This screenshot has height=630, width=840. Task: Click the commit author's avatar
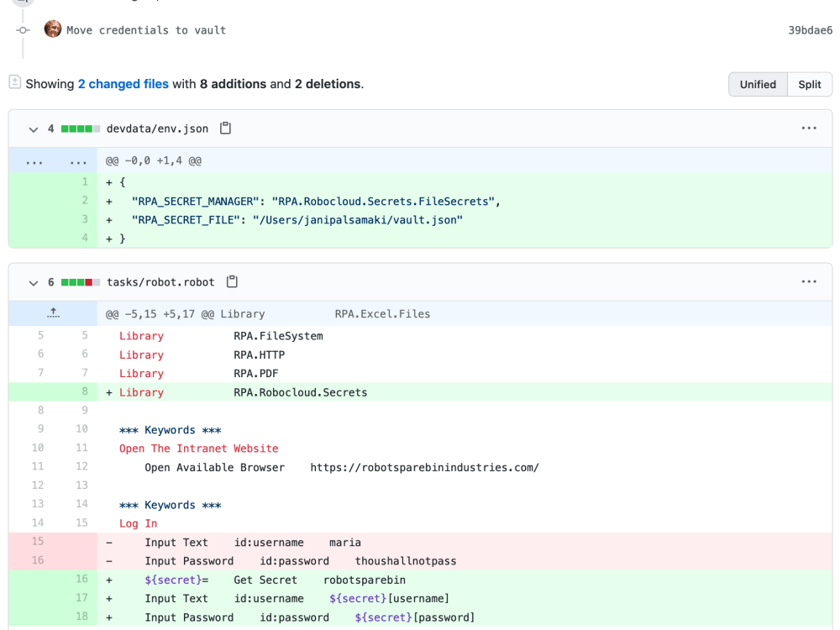(53, 29)
